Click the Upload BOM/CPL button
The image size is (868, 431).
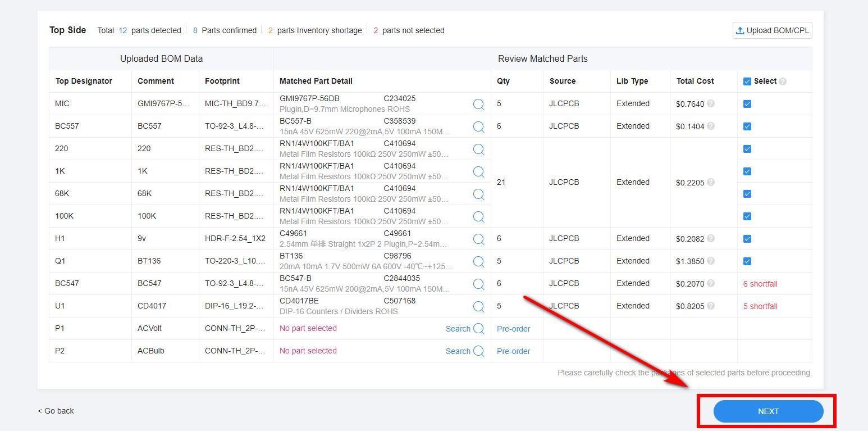point(772,30)
